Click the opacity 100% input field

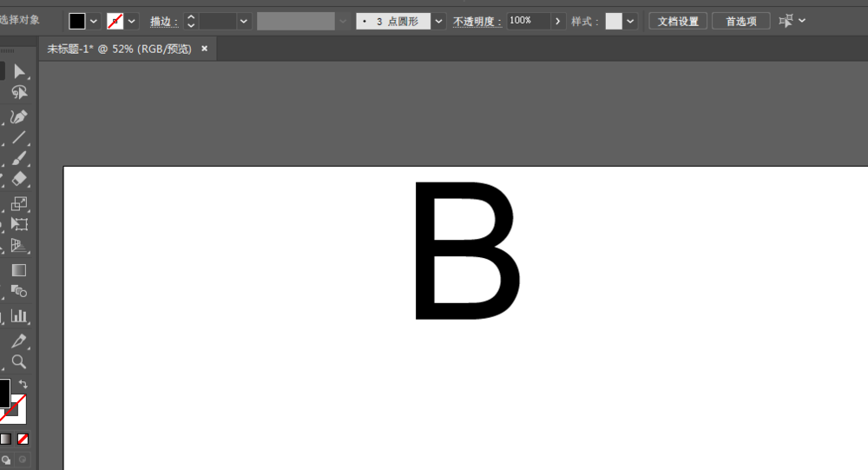point(528,21)
